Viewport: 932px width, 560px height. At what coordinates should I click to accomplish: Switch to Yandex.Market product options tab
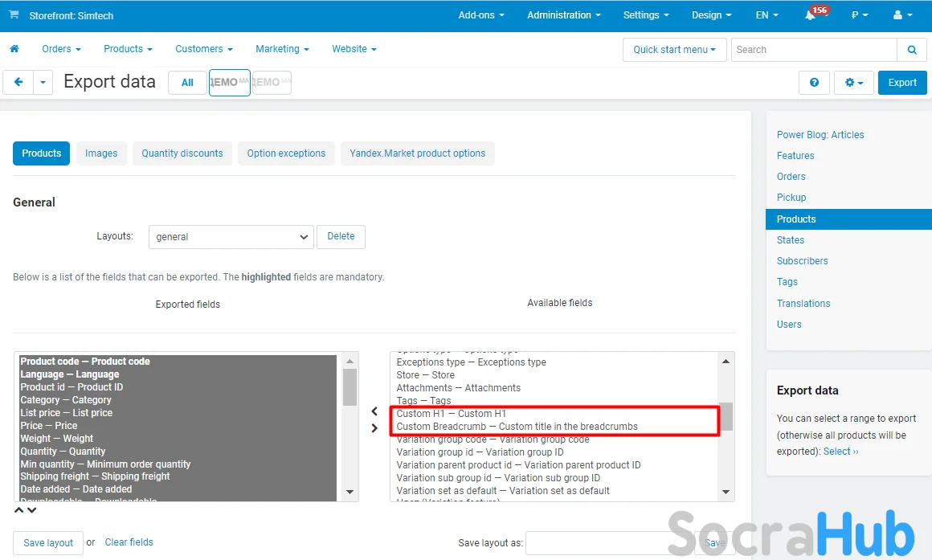[417, 153]
